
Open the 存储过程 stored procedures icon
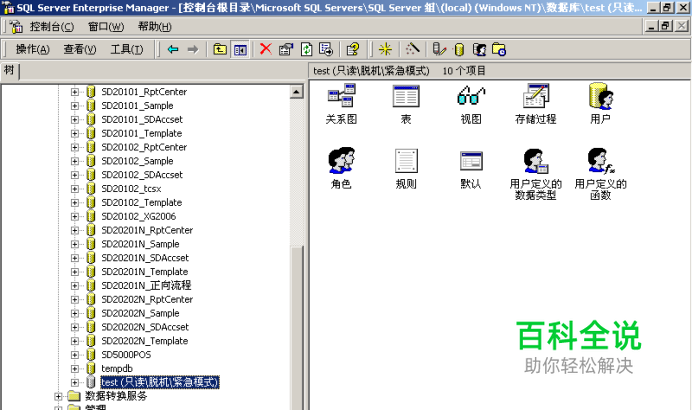coord(536,96)
